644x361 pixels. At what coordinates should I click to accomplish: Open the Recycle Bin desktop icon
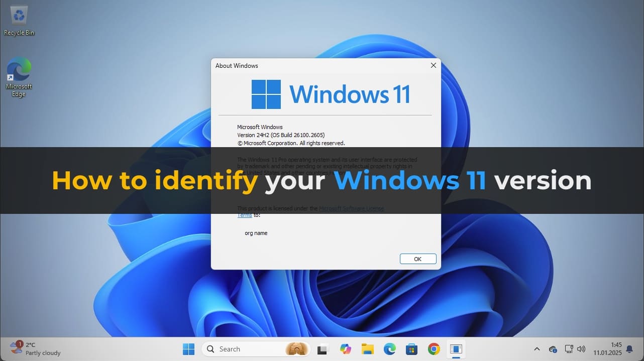coord(19,21)
